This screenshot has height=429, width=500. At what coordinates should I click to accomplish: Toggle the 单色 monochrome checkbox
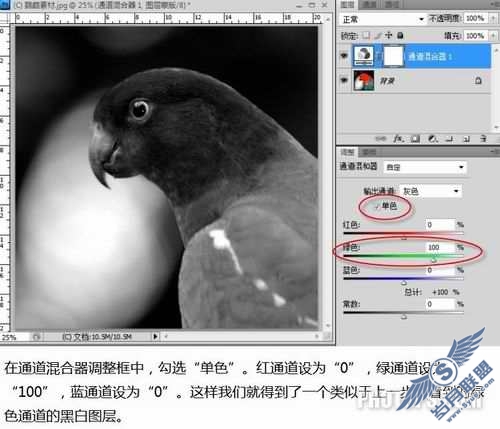click(x=377, y=207)
